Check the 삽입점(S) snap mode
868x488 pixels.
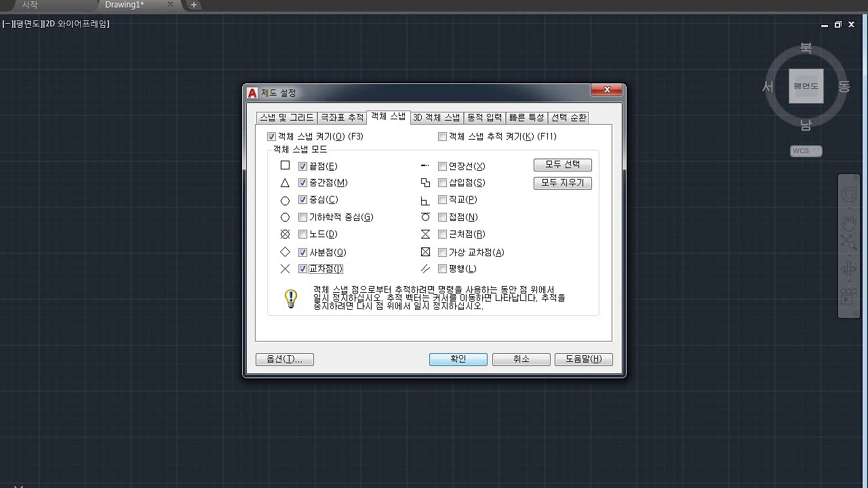pyautogui.click(x=443, y=183)
